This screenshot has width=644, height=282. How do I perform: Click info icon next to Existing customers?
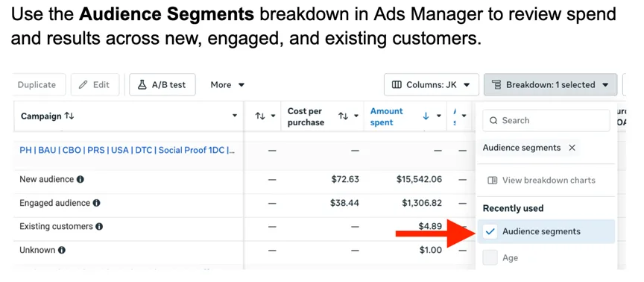click(x=99, y=227)
